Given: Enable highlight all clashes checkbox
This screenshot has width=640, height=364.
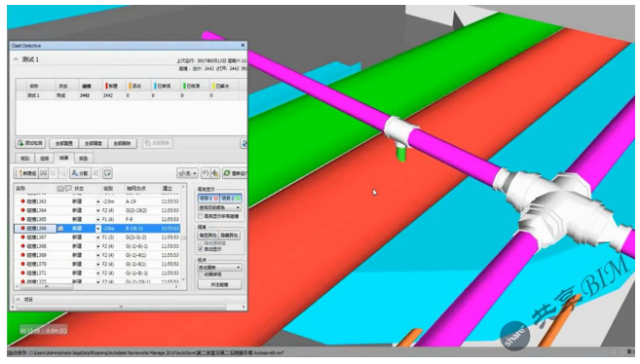Looking at the screenshot, I should [x=201, y=216].
